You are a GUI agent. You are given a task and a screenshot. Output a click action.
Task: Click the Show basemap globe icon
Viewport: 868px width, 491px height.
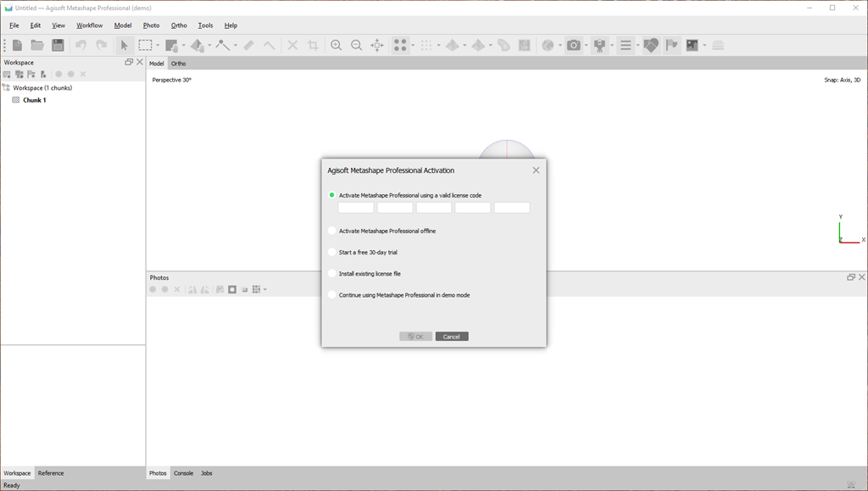coord(548,46)
